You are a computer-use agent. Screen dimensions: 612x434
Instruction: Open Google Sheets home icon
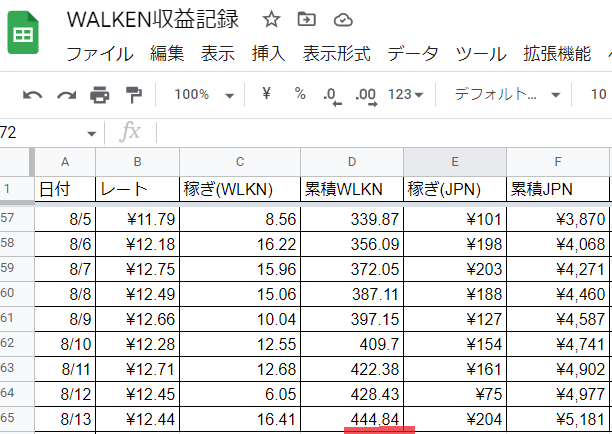tap(23, 33)
